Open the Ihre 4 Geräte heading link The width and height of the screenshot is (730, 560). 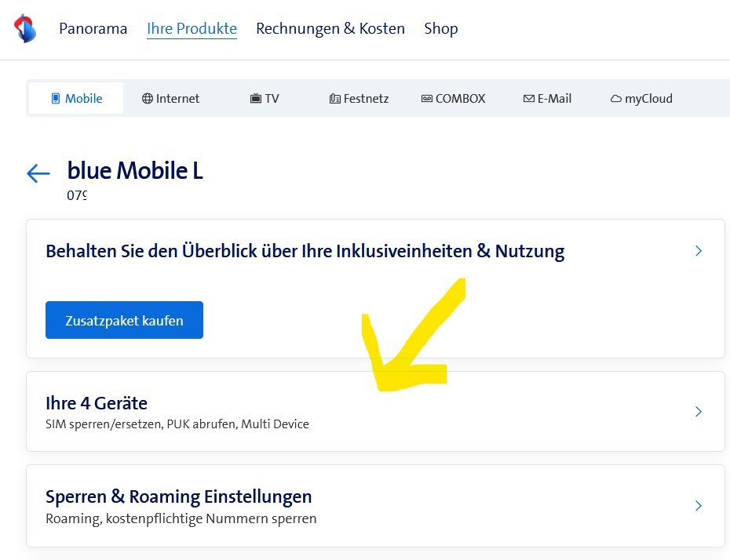[x=97, y=403]
